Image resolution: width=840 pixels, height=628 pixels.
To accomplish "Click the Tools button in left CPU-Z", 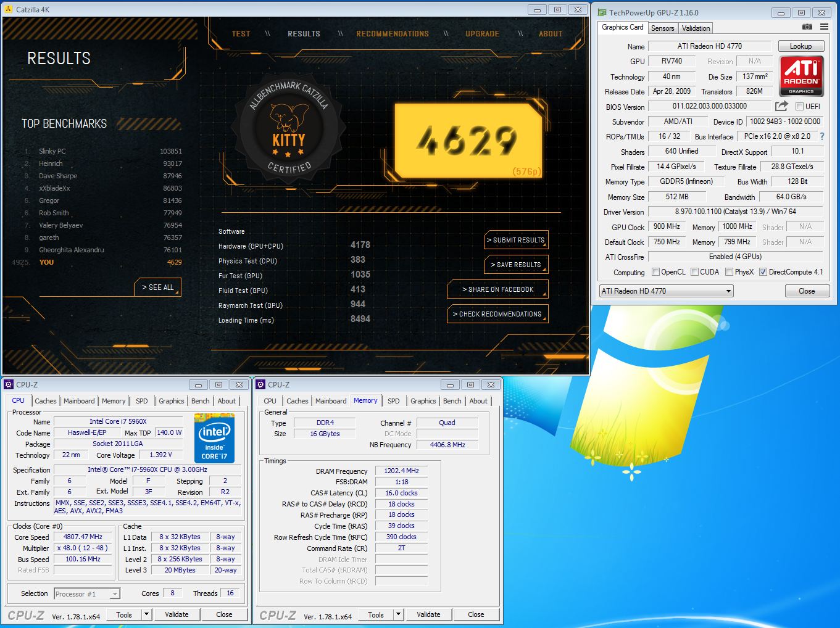I will [x=124, y=614].
